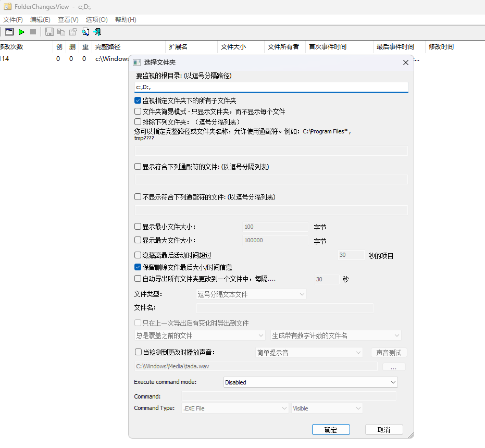Click the gray Stop monitoring square icon
The width and height of the screenshot is (485, 448).
pos(33,32)
